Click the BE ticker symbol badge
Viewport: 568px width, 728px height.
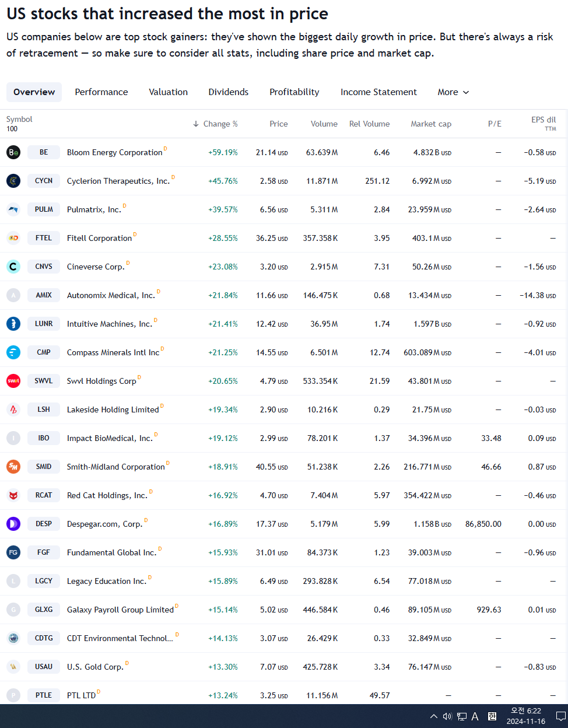pos(44,152)
